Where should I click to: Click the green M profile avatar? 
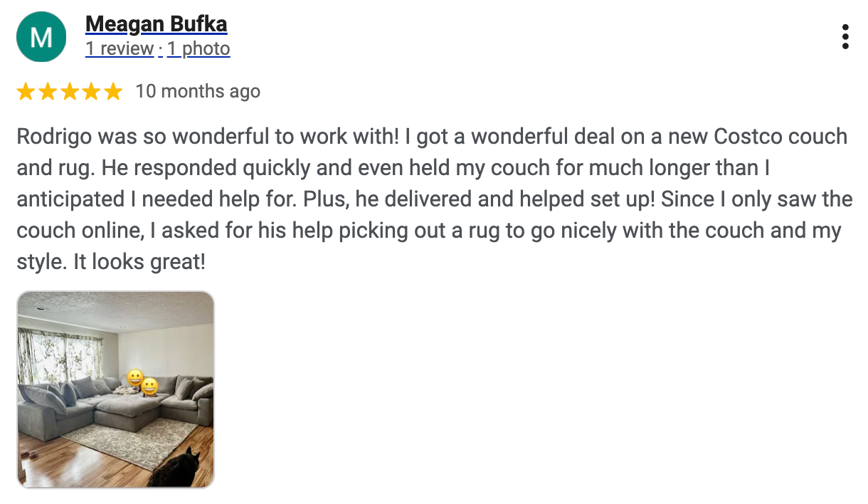coord(41,37)
